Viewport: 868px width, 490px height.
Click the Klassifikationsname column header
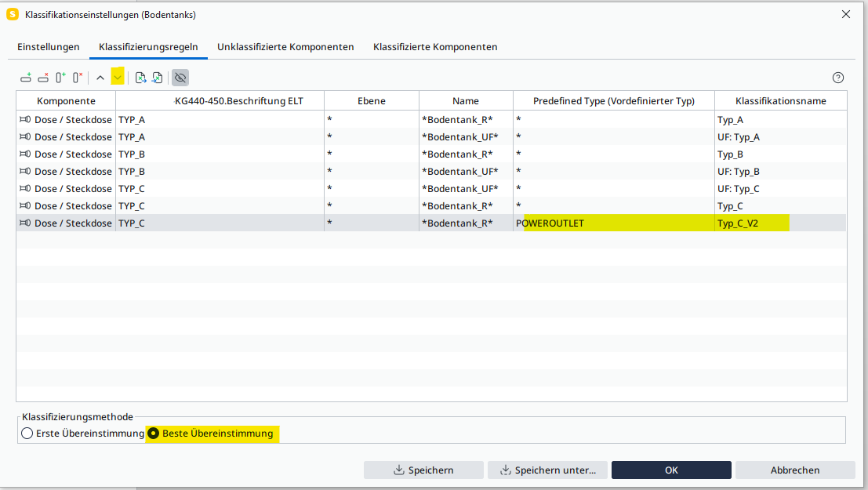(780, 101)
